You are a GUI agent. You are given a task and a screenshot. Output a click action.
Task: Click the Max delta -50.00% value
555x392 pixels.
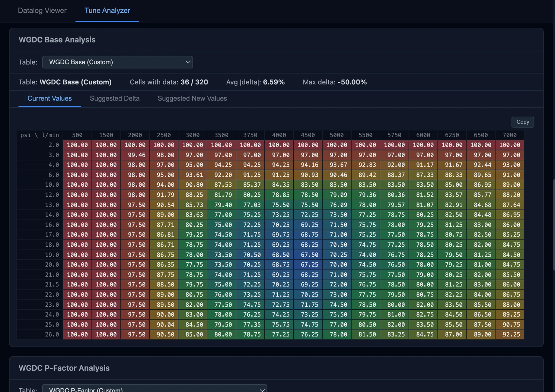[x=352, y=82]
